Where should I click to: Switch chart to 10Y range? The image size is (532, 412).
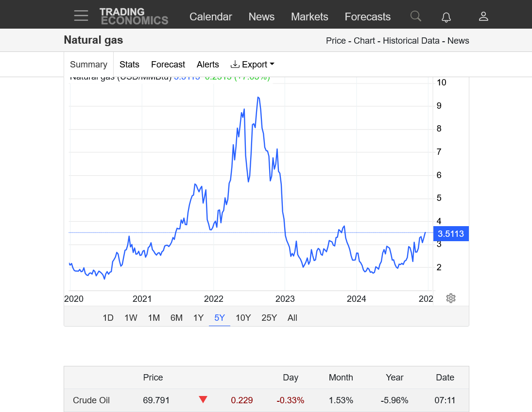click(x=243, y=318)
